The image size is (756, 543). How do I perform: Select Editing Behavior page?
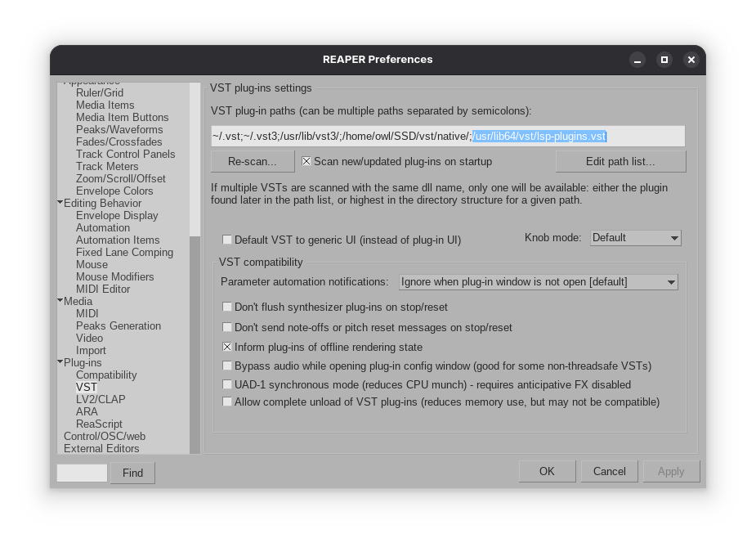(x=103, y=203)
